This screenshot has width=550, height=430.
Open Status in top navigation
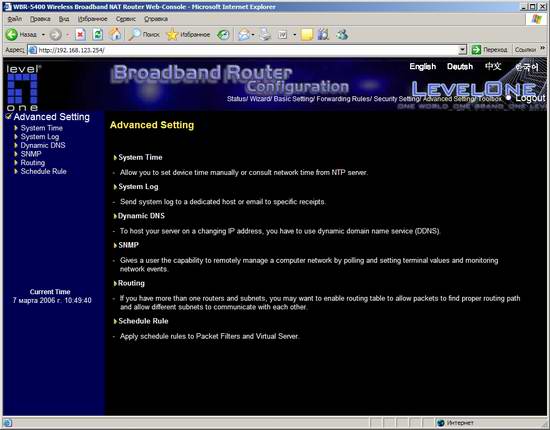[236, 99]
